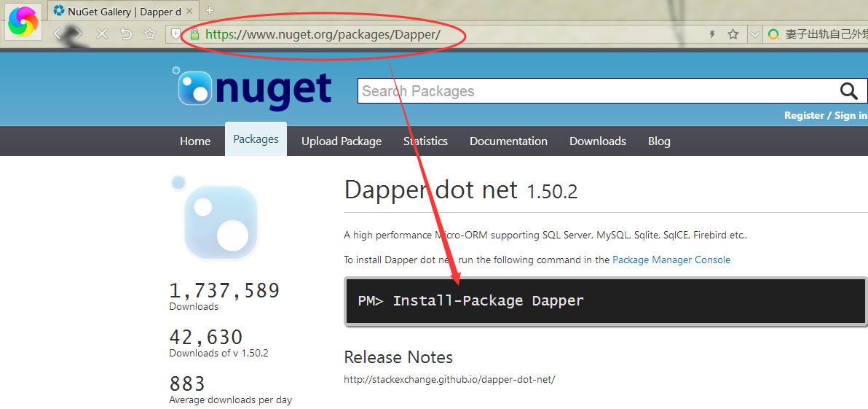The image size is (868, 409).
Task: Click the Dapper package icon image
Action: (216, 219)
